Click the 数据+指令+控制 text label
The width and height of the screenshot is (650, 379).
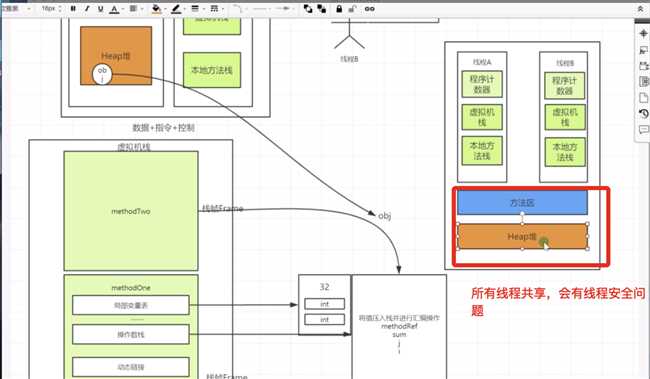[x=163, y=128]
